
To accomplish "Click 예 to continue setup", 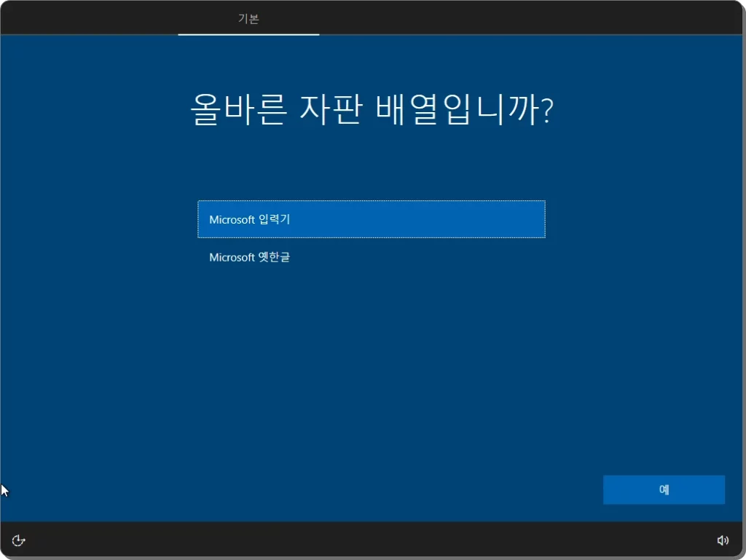I will [x=664, y=489].
